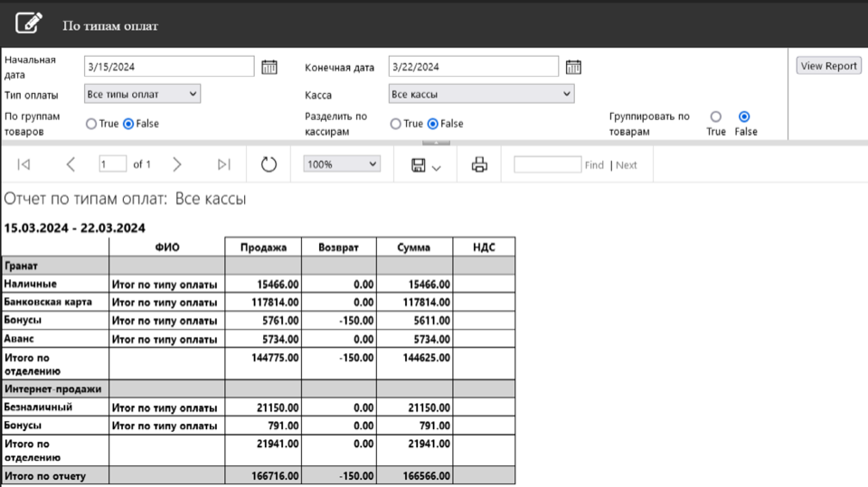868x487 pixels.
Task: Click the edit report icon in header
Action: [29, 23]
